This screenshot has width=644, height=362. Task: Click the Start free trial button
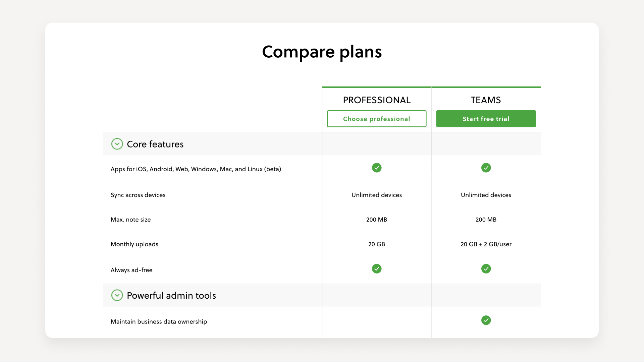click(486, 119)
